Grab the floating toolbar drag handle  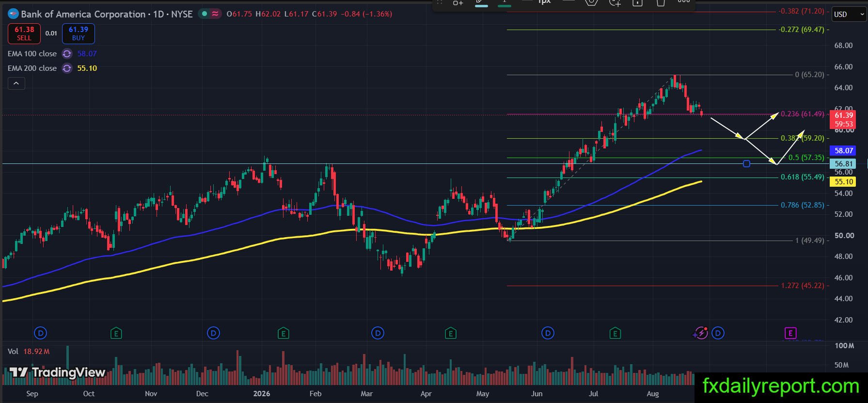click(x=440, y=2)
